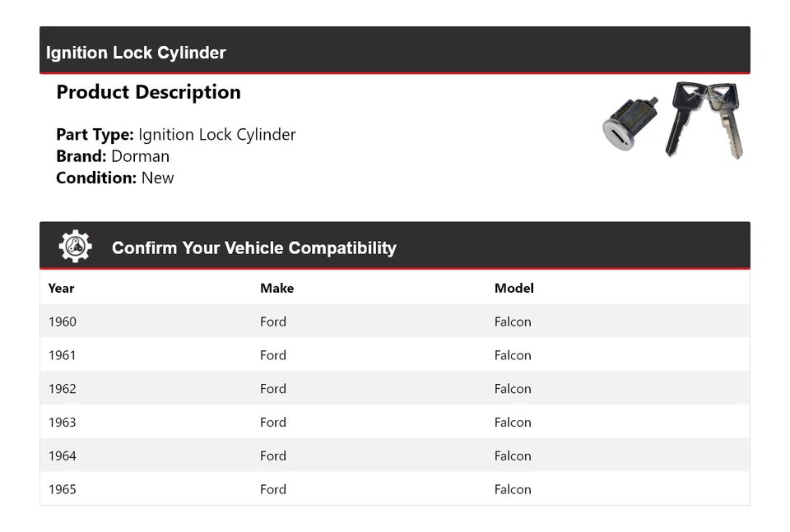The width and height of the screenshot is (790, 532).
Task: Click the 1964 year cell
Action: tap(63, 456)
